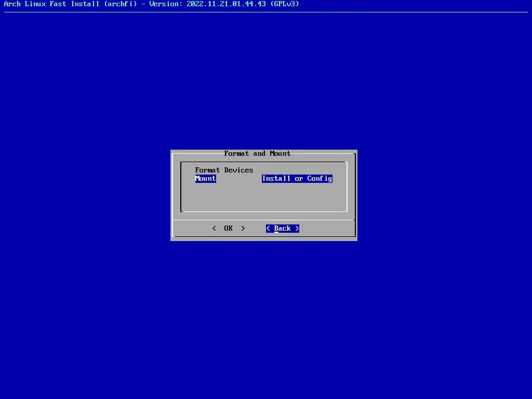Select the Format Devices menu entry

pos(224,170)
